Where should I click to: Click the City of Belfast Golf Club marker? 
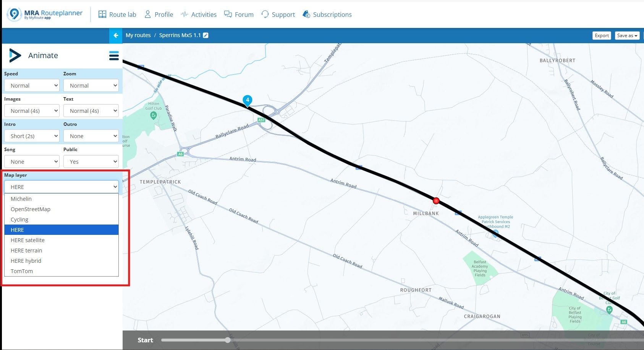pos(609,310)
